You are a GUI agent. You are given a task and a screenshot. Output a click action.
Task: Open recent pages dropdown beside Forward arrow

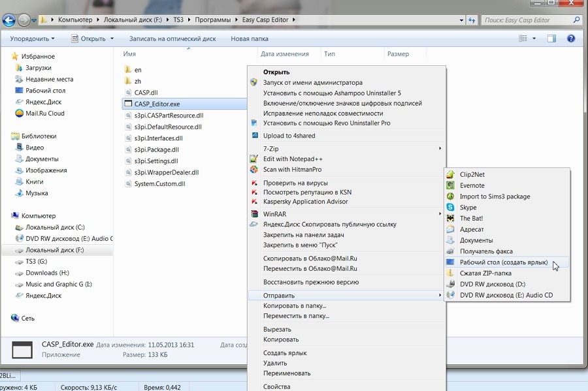(x=34, y=20)
